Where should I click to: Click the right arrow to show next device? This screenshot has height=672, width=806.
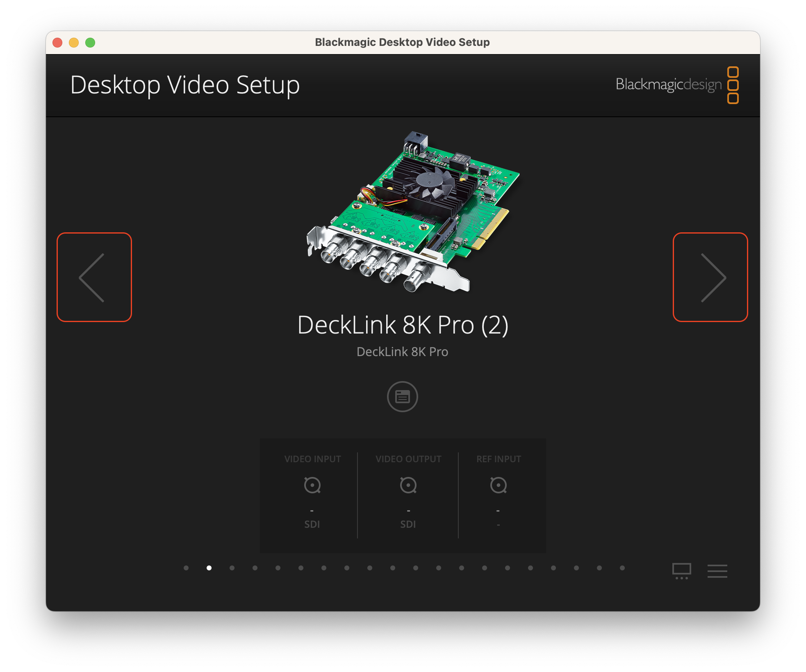click(710, 277)
